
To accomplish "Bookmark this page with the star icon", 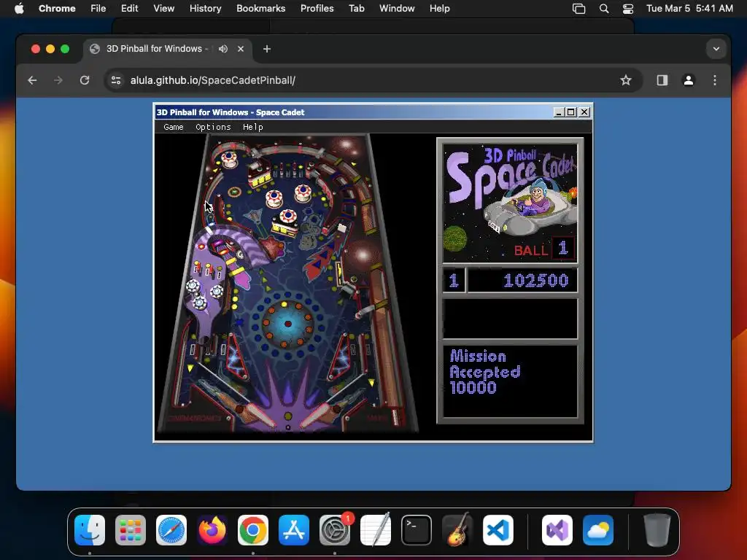I will point(625,80).
